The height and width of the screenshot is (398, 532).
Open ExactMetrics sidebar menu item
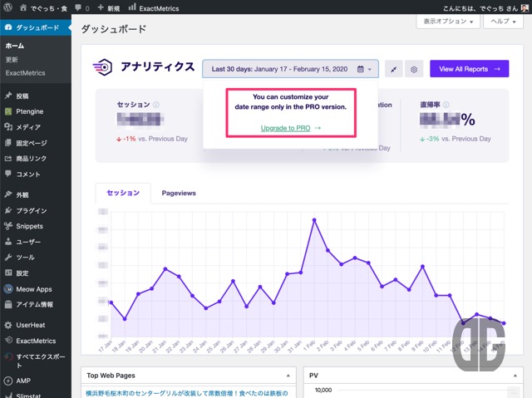point(36,341)
